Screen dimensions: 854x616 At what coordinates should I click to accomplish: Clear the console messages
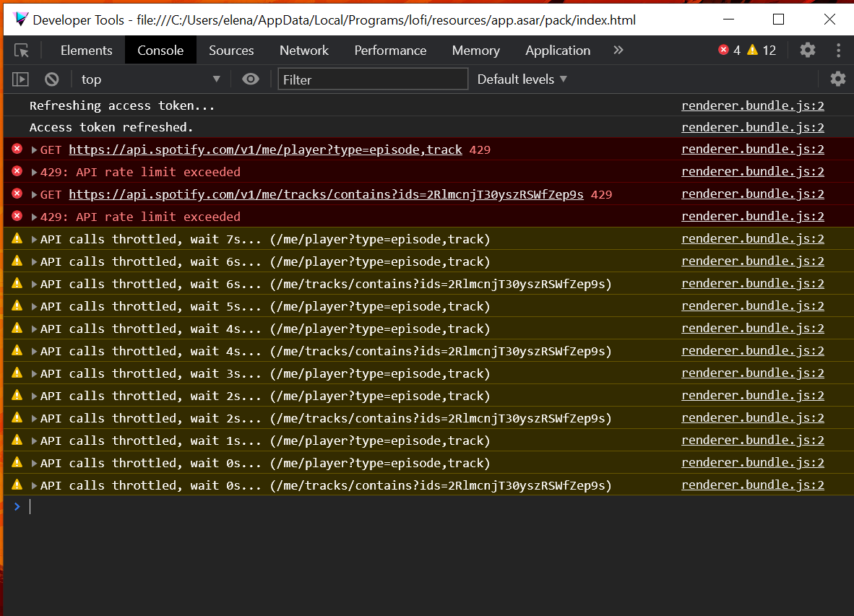click(x=51, y=79)
